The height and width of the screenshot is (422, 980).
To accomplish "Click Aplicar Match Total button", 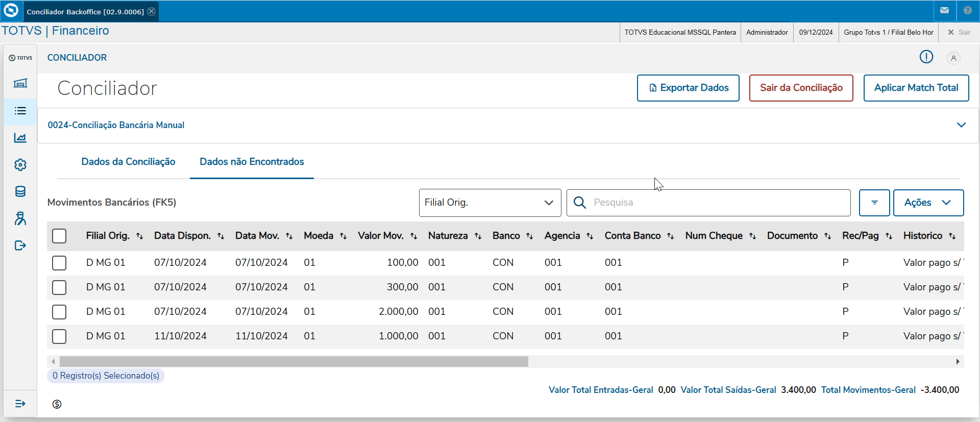I will click(916, 88).
